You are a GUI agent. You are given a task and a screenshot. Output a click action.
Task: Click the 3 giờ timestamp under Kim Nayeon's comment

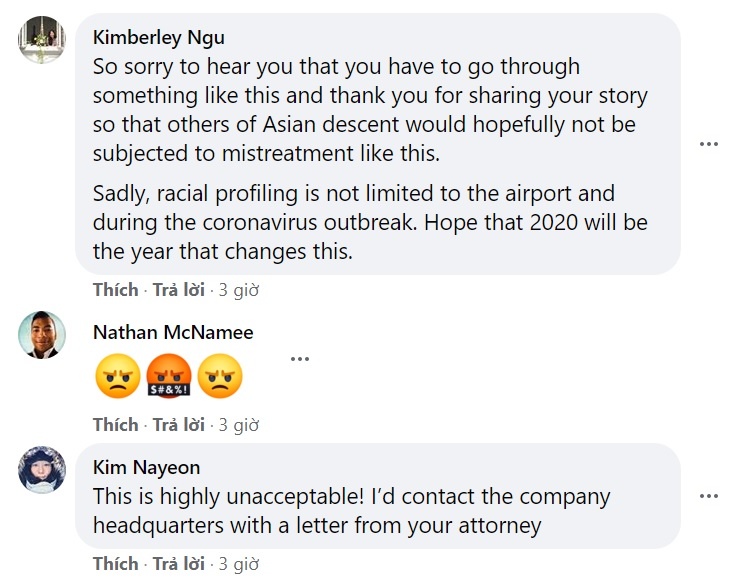[239, 564]
